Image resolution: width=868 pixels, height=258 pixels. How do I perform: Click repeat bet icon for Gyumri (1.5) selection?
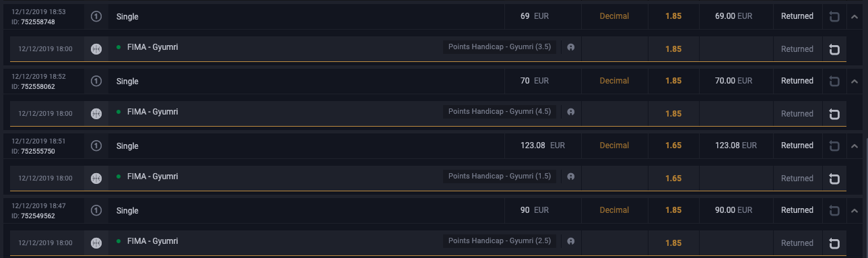click(834, 179)
